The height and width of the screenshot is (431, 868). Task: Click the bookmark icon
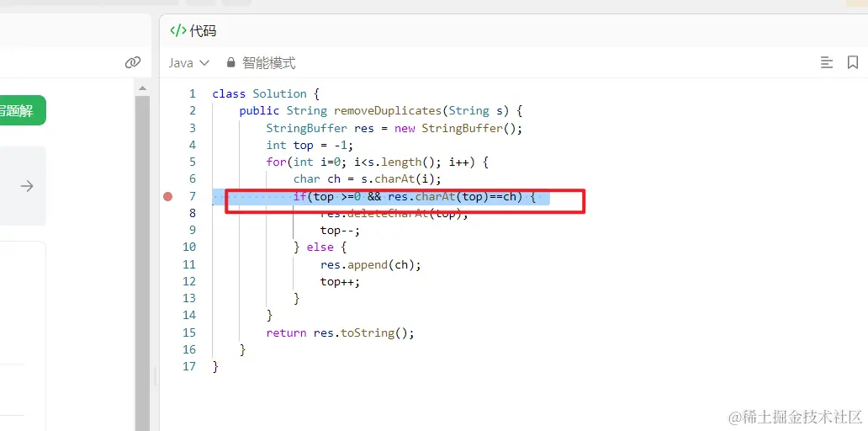853,62
